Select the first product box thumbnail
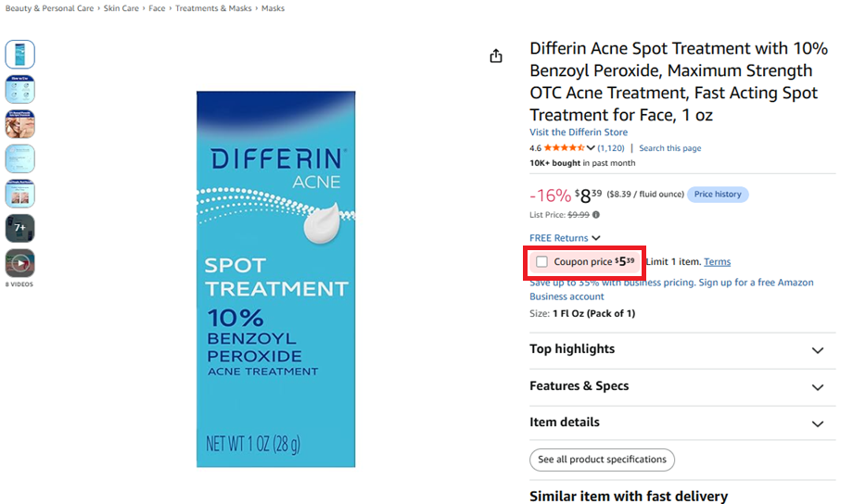The width and height of the screenshot is (853, 504). 20,55
